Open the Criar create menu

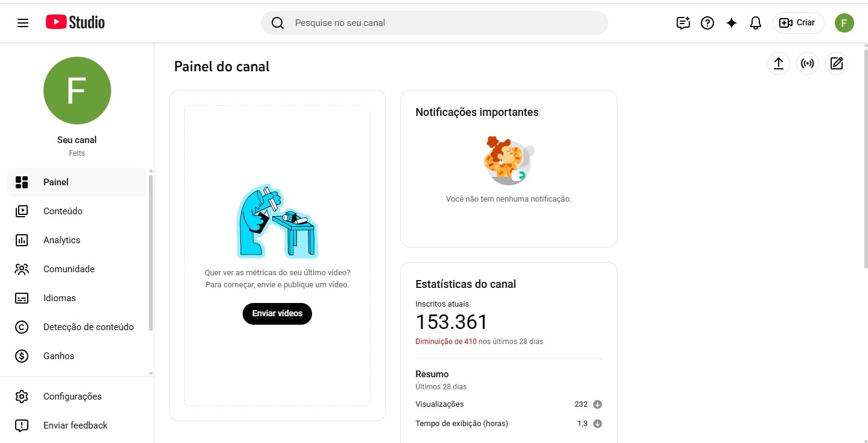coord(798,23)
